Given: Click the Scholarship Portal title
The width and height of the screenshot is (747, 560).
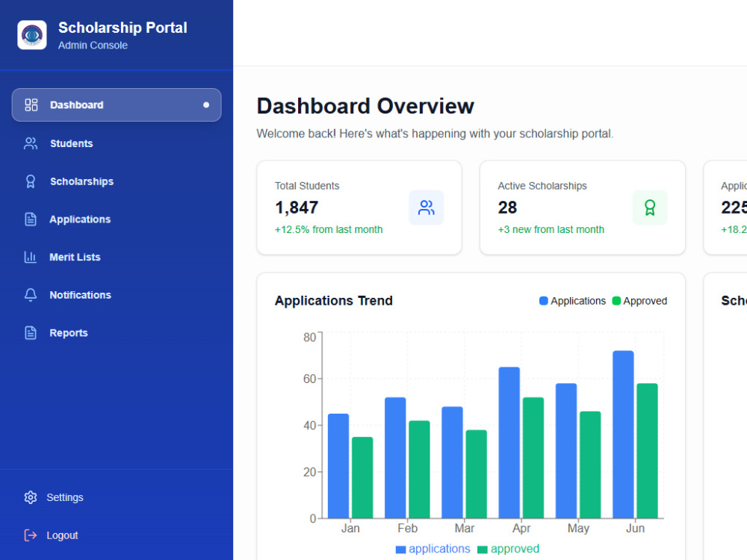Looking at the screenshot, I should pos(123,28).
